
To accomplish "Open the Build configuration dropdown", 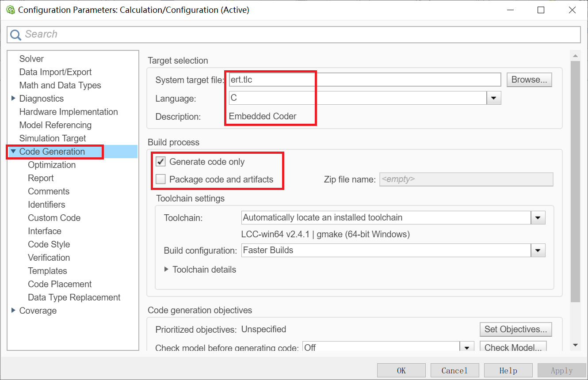I will point(538,251).
